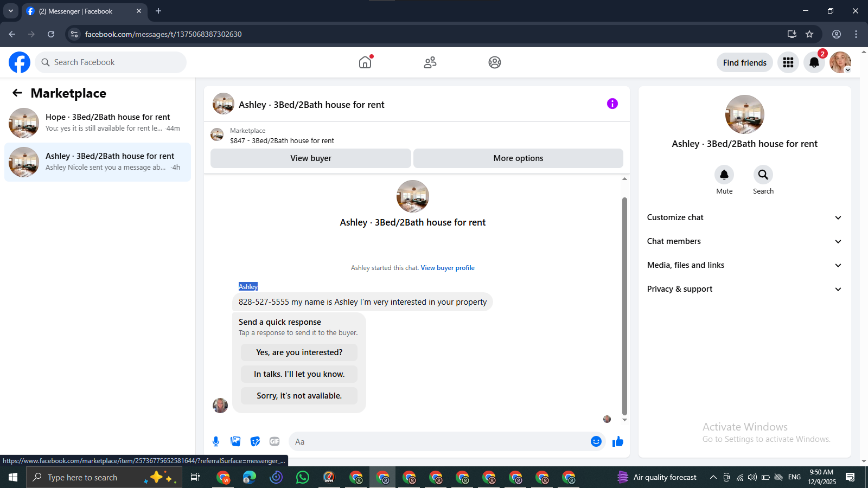868x488 pixels.
Task: Open the purple conversation information icon
Action: click(612, 104)
